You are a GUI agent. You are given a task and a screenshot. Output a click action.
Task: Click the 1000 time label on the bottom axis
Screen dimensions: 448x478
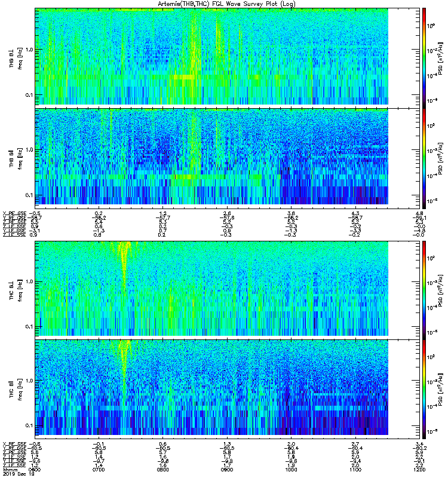pyautogui.click(x=291, y=470)
